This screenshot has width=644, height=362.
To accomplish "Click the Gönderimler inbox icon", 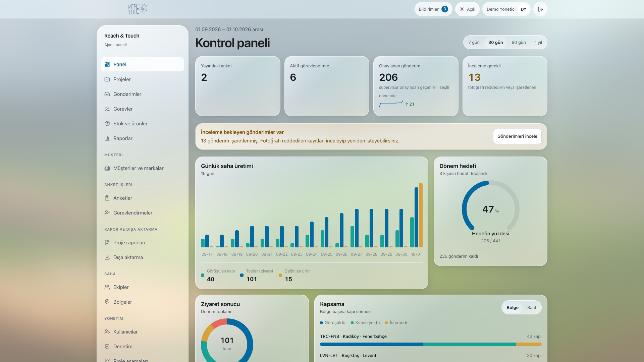I will click(x=107, y=94).
